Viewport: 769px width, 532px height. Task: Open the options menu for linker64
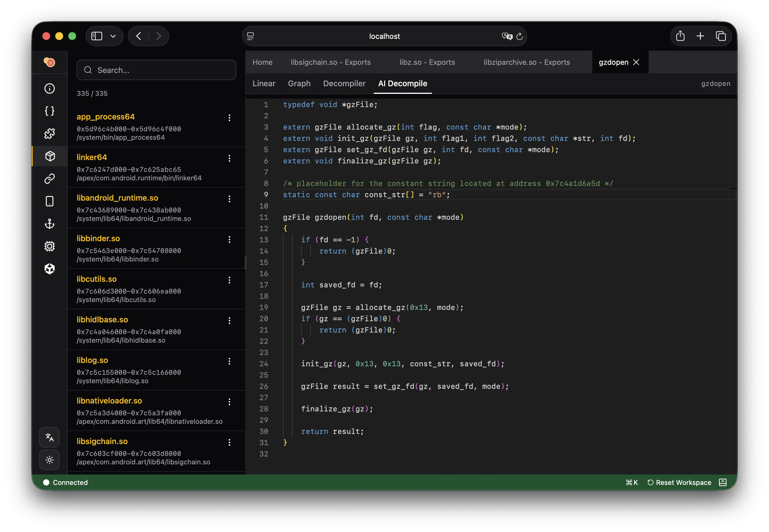pyautogui.click(x=229, y=159)
